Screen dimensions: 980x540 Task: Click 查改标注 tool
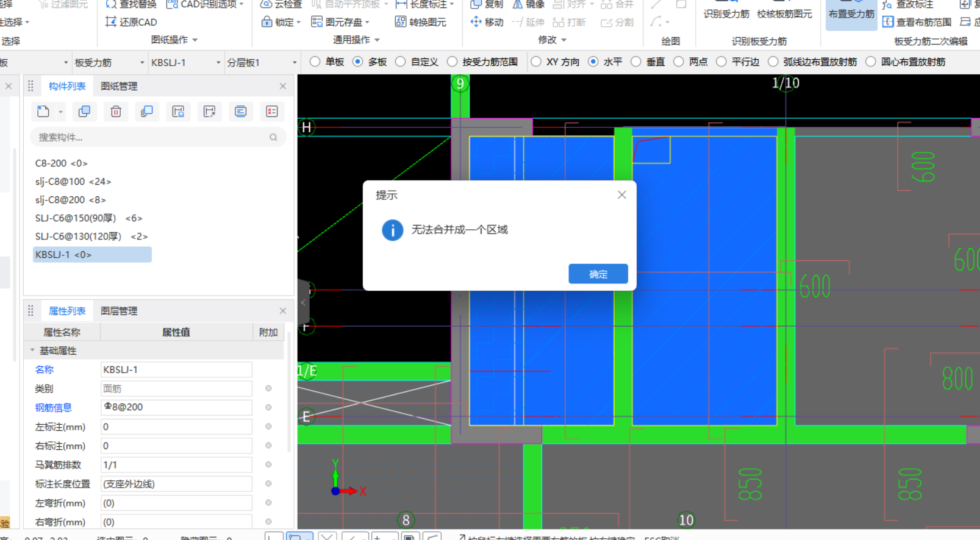907,4
